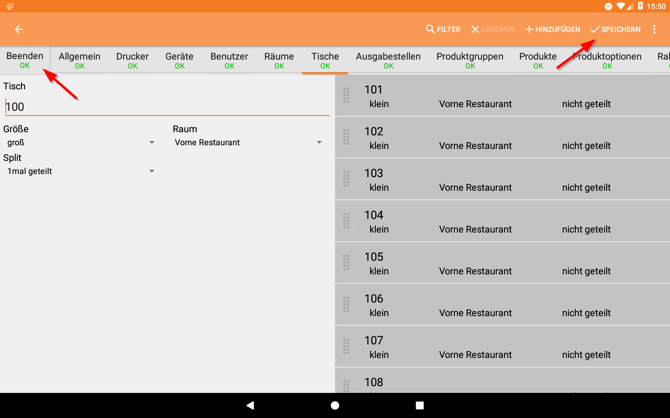This screenshot has width=670, height=418.
Task: Open the three-dot overflow menu
Action: (655, 30)
